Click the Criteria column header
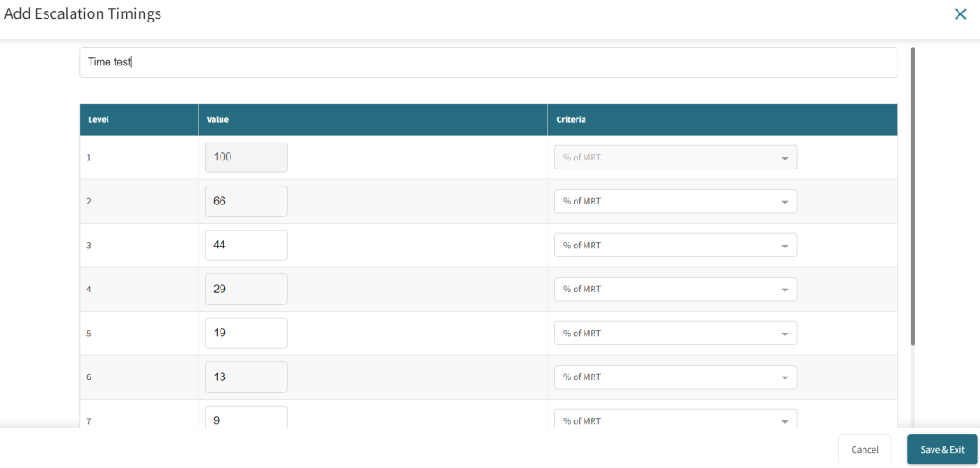The image size is (980, 468). point(722,119)
